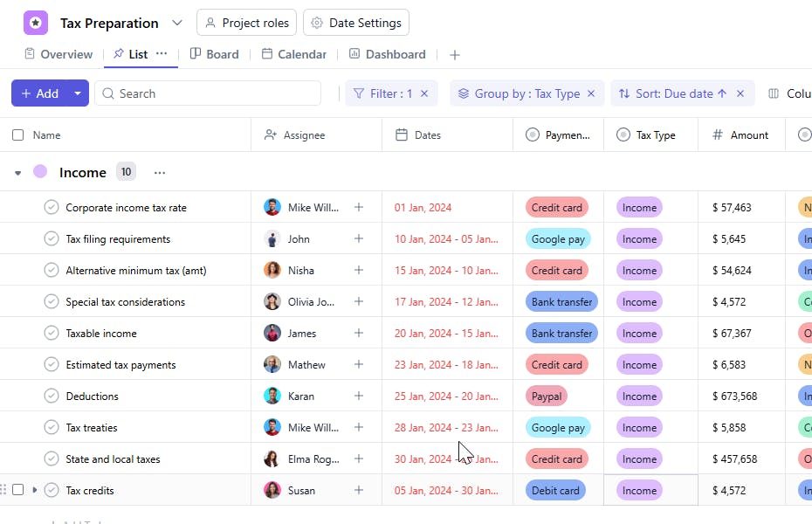Image resolution: width=812 pixels, height=524 pixels.
Task: Select the Tax credits row checkbox
Action: 18,490
